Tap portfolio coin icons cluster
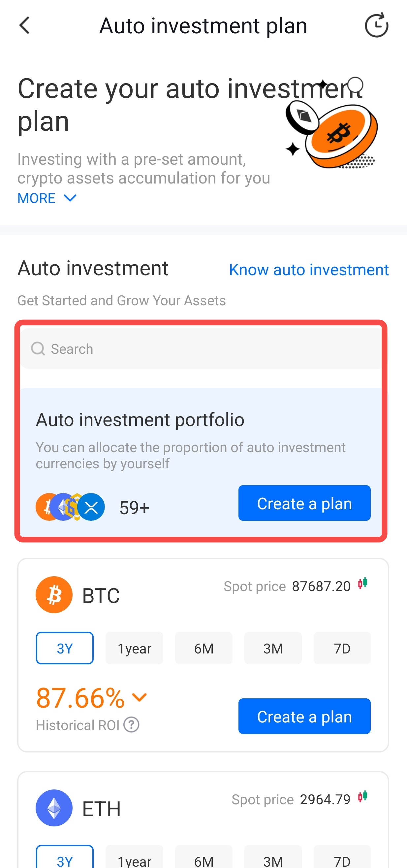This screenshot has height=868, width=407. (70, 507)
